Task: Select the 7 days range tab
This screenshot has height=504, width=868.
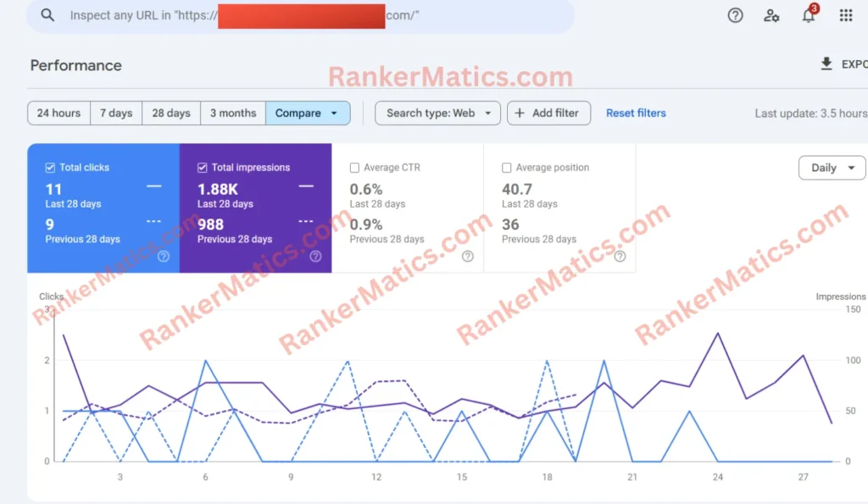Action: [x=116, y=113]
